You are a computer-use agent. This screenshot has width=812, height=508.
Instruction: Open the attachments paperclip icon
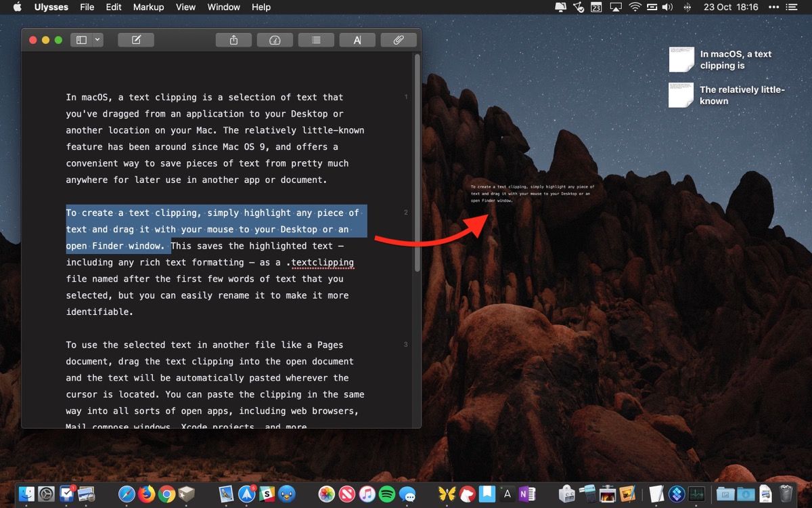pyautogui.click(x=399, y=41)
